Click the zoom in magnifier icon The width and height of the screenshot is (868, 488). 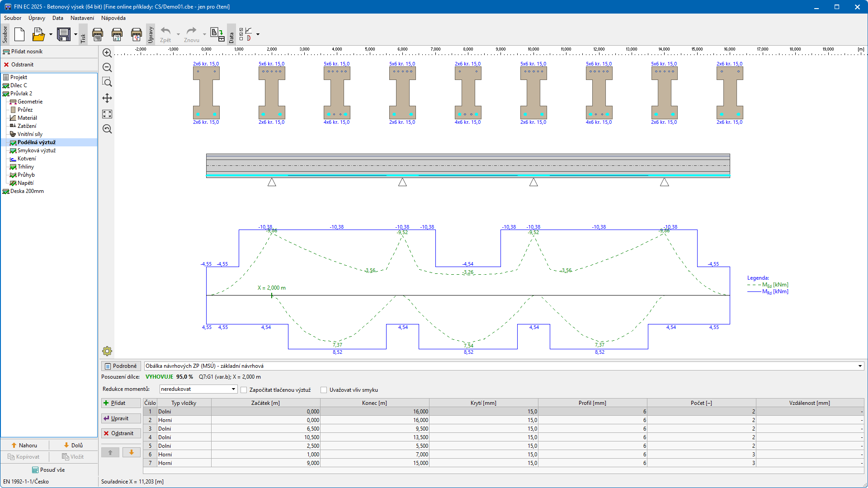click(107, 53)
